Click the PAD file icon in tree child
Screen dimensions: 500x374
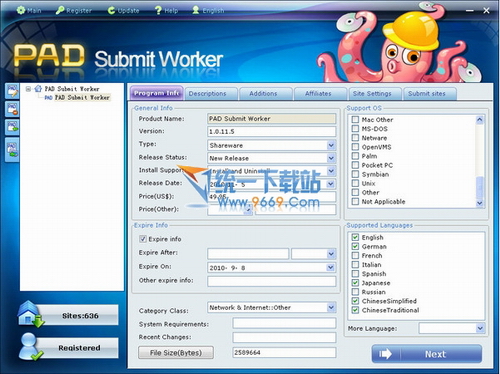[49, 98]
